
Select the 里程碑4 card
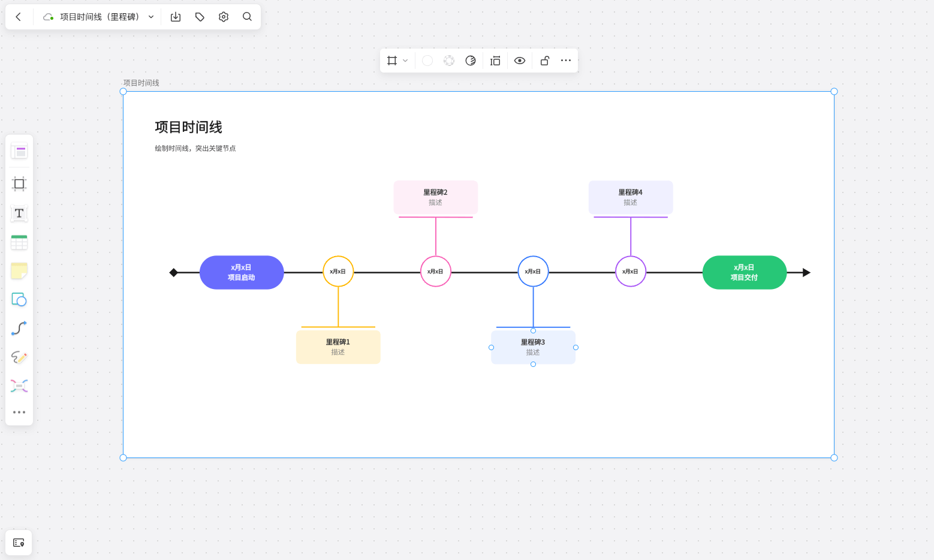(x=631, y=197)
